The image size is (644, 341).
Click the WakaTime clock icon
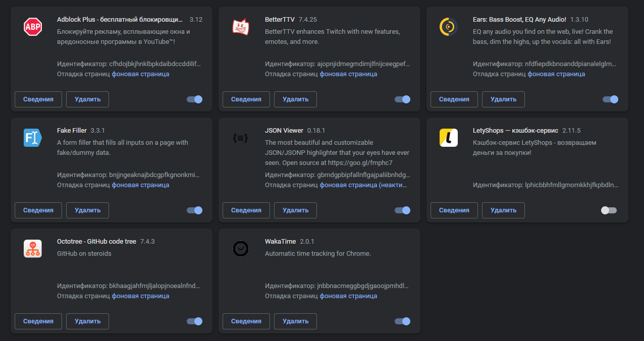click(241, 249)
